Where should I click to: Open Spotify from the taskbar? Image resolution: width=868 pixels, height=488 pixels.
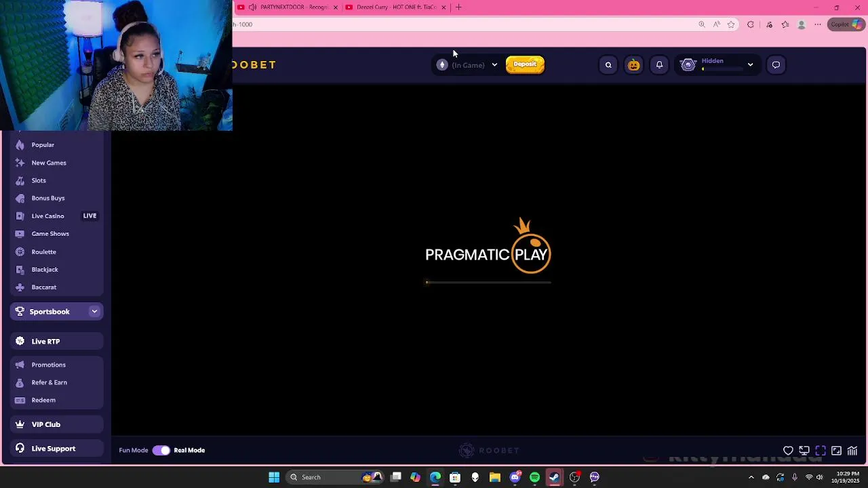[534, 477]
